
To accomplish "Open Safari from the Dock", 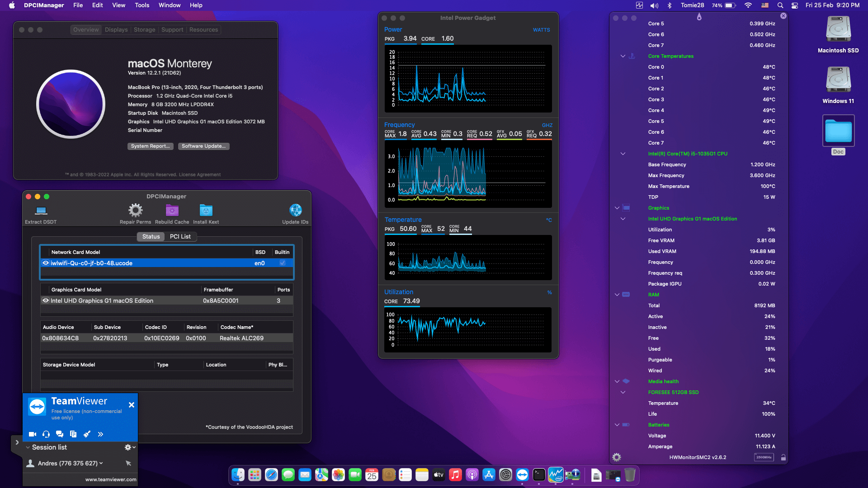I will (x=271, y=475).
